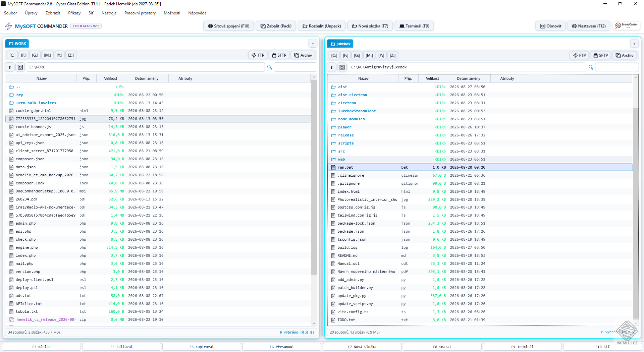The height and width of the screenshot is (352, 644).
Task: Switch left panel to drive M:
Action: pyautogui.click(x=47, y=55)
